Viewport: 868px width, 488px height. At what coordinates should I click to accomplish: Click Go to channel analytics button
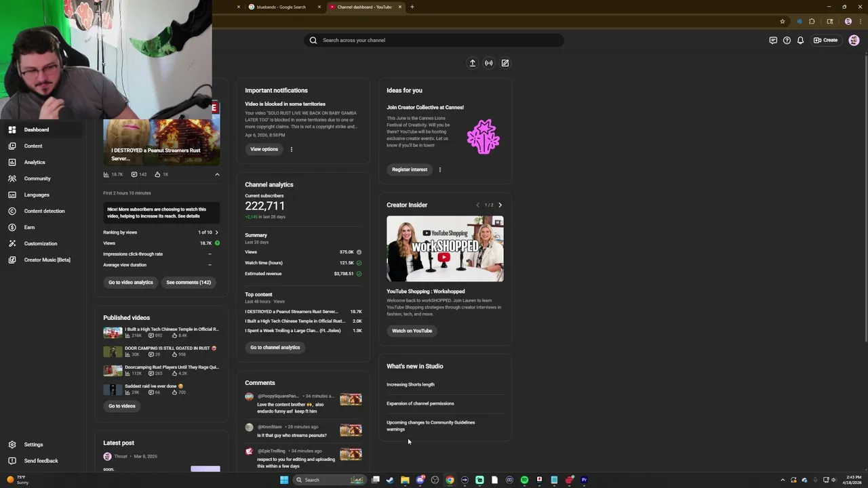[275, 347]
